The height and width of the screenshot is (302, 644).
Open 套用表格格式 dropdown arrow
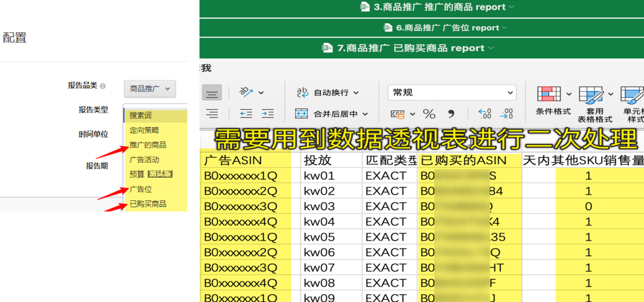(611, 94)
